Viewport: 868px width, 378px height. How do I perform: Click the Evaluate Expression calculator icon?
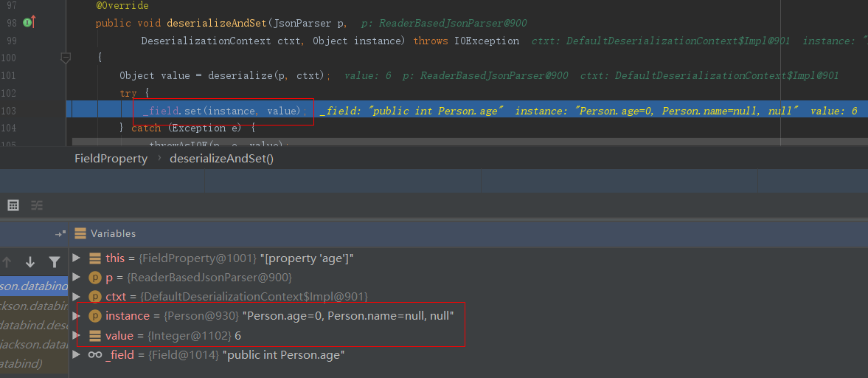13,205
